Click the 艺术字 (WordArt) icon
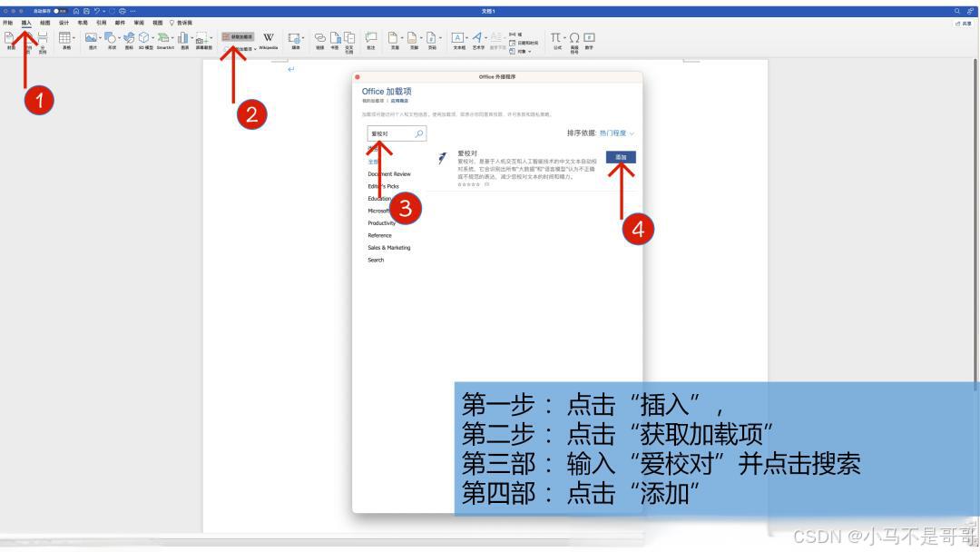 click(x=477, y=37)
